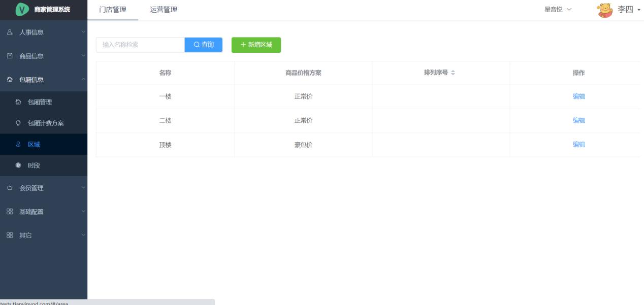Edit the 顶楼 row
The height and width of the screenshot is (305, 644).
(578, 145)
